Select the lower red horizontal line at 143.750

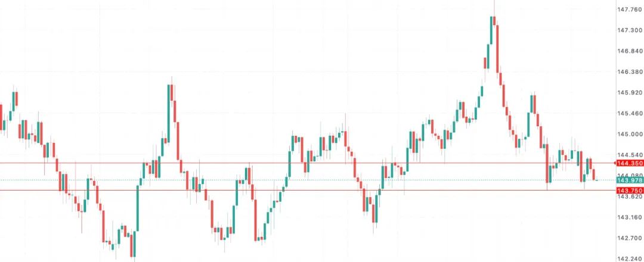[x=298, y=190]
